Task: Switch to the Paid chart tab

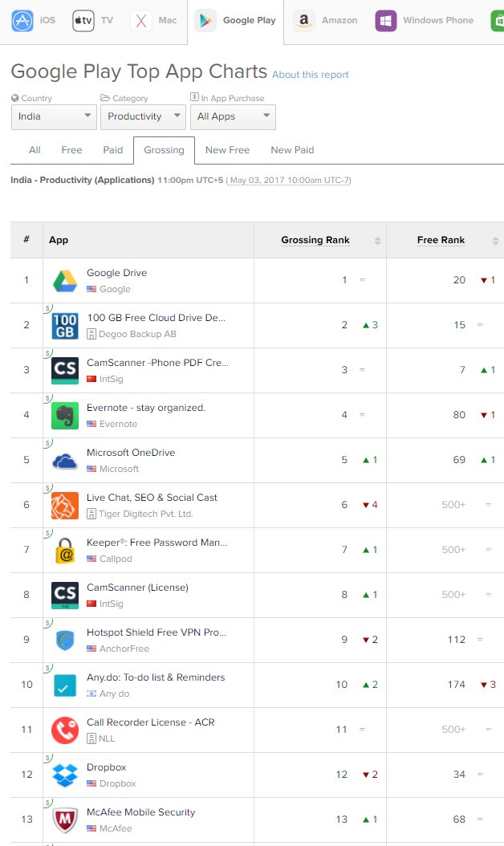Action: (x=113, y=150)
